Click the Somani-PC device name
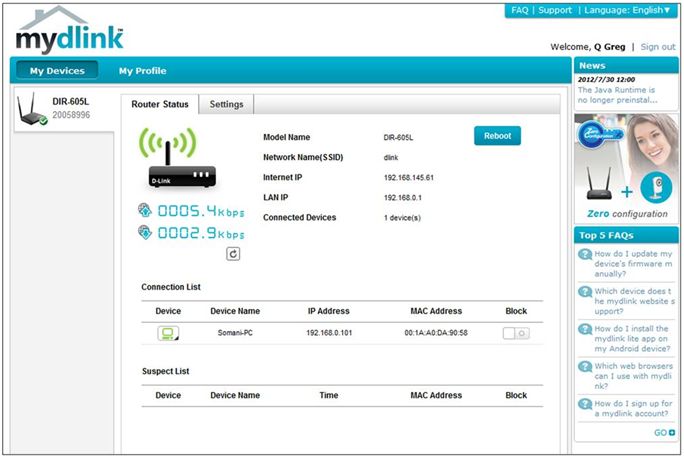Viewport: 684px width, 458px height. 235,333
